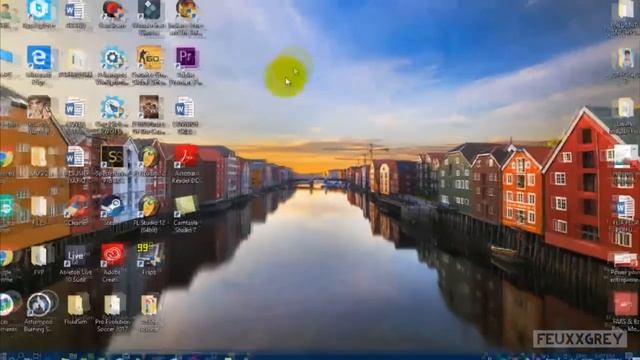Select the Pro Evolution Soccer 2017 folder

(x=113, y=305)
